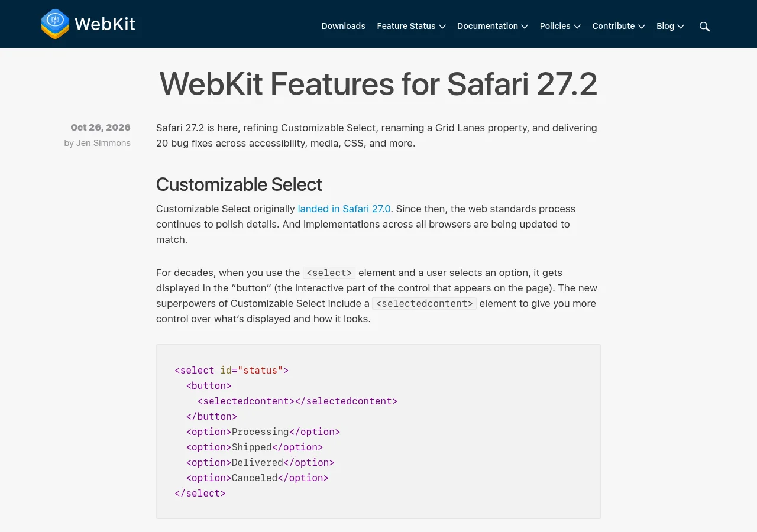Open the search magnifier icon
The height and width of the screenshot is (532, 757).
point(704,27)
